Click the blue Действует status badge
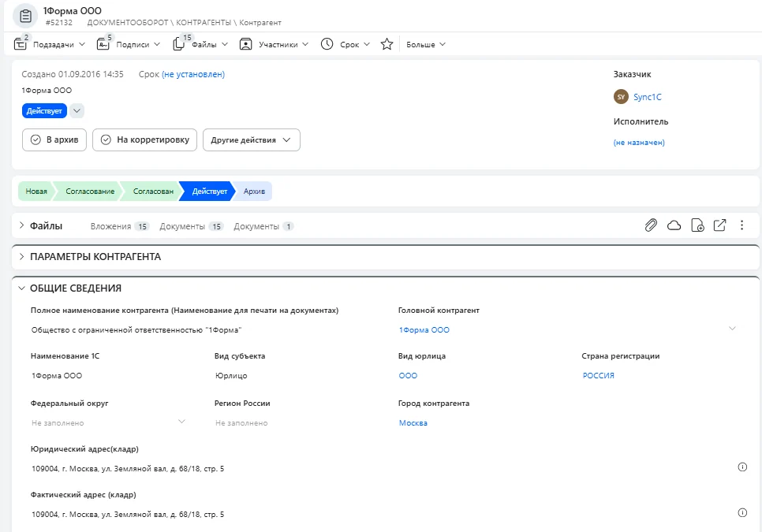Viewport: 762px width, 532px height. (44, 110)
